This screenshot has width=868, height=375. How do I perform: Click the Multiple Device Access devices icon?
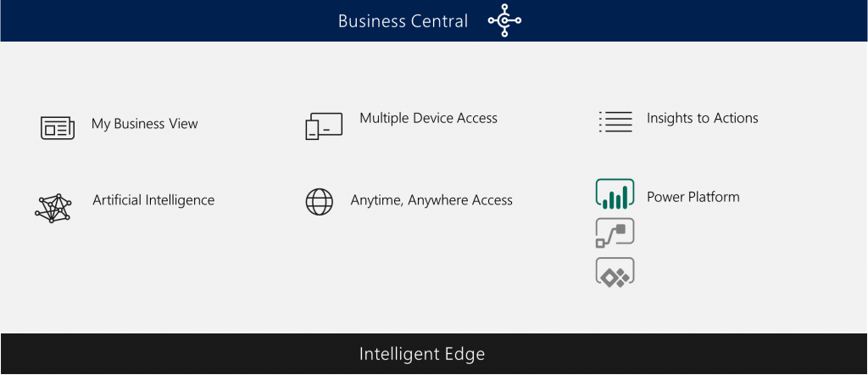[324, 126]
